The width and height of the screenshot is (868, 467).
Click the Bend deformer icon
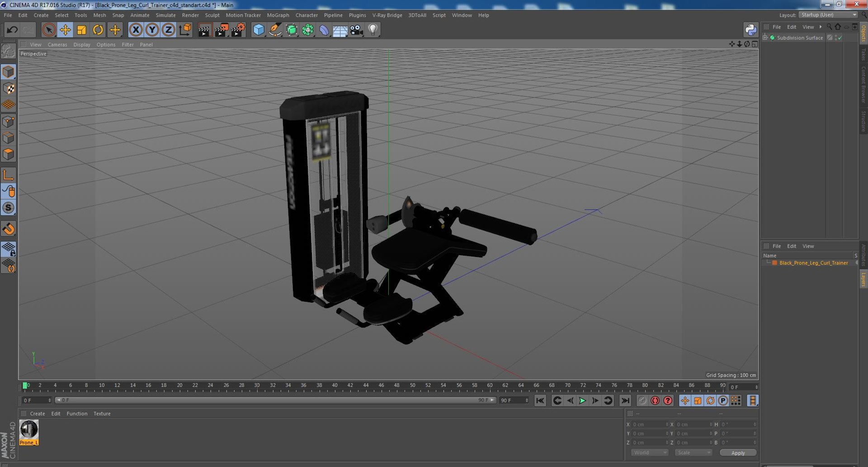pos(324,30)
